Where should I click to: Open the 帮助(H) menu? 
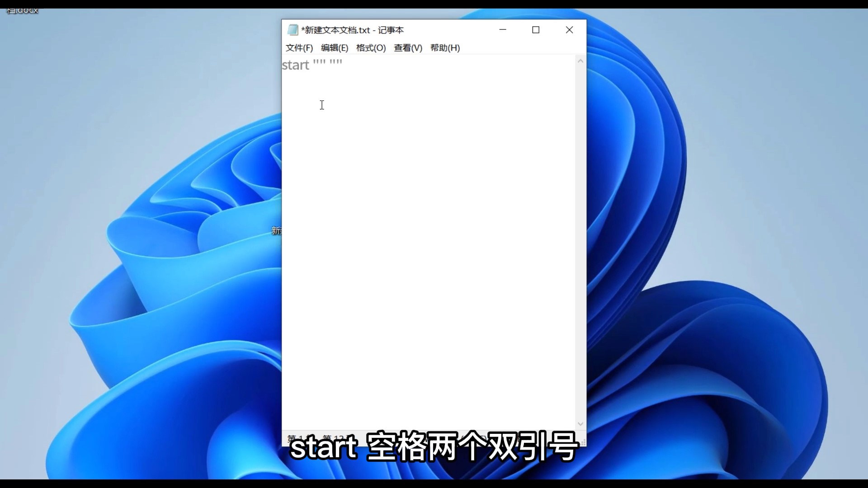(445, 47)
